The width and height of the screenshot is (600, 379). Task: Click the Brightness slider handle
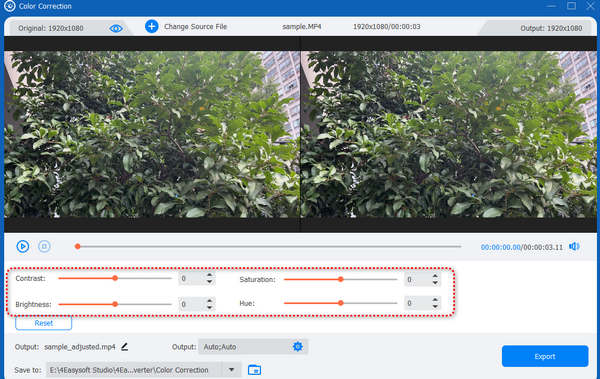(x=115, y=304)
